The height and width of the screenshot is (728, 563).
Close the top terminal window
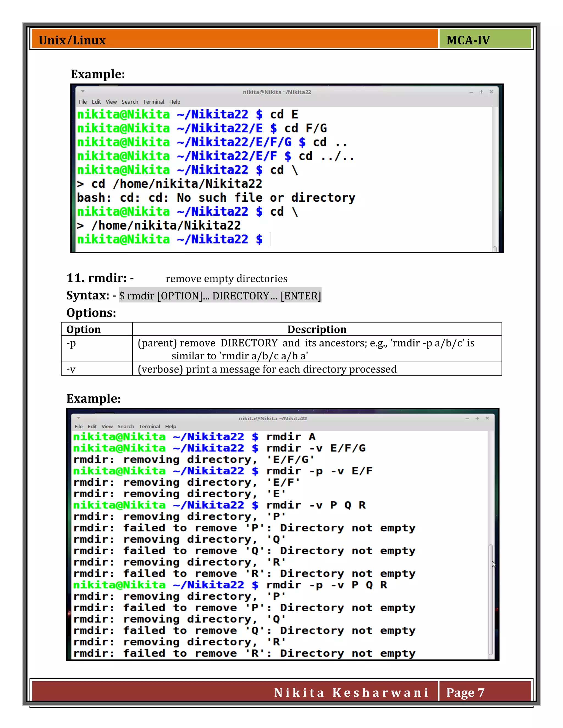pos(491,92)
